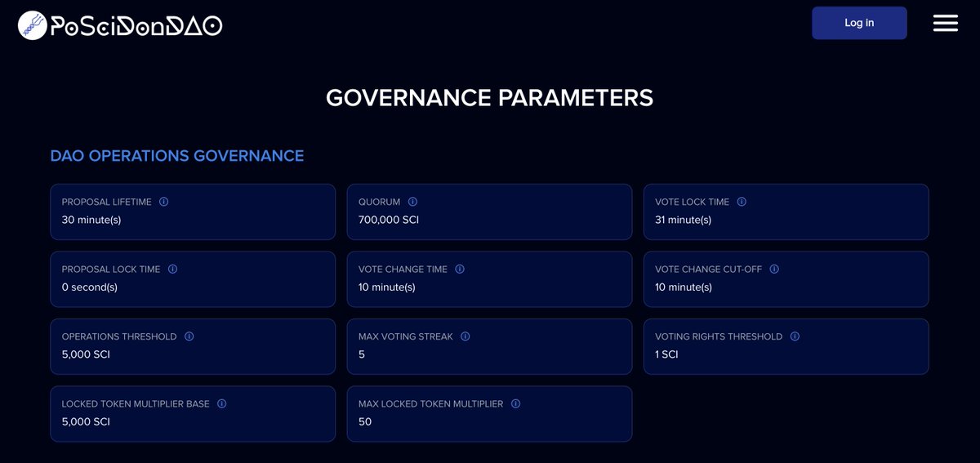Show info for Quorum

point(412,202)
